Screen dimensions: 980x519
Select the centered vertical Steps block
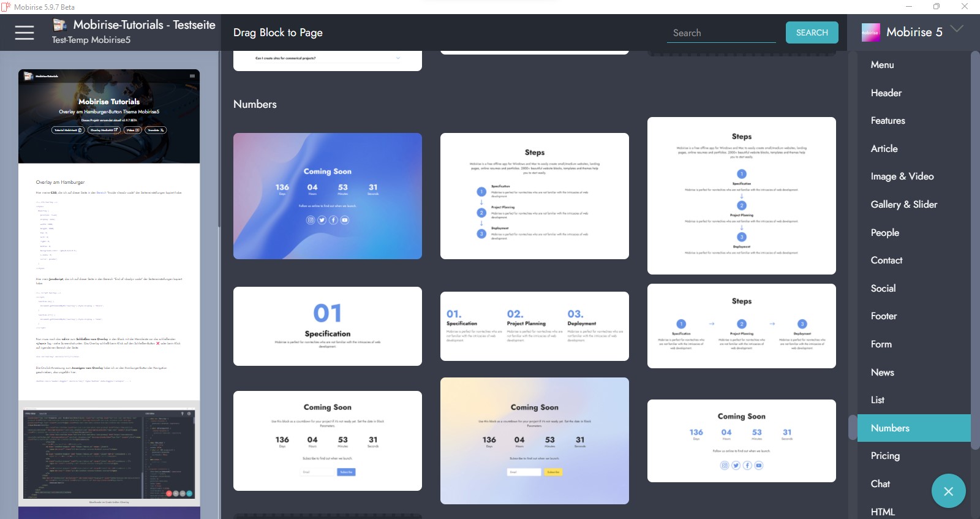[x=742, y=195]
